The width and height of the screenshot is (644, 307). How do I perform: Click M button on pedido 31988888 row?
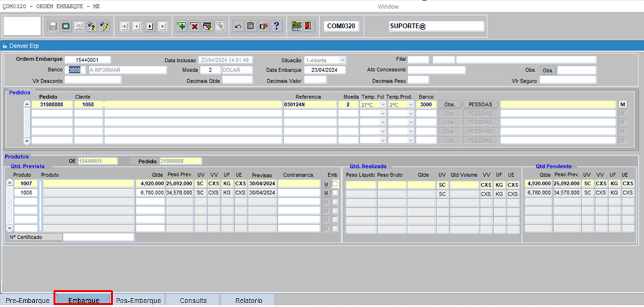pyautogui.click(x=623, y=104)
